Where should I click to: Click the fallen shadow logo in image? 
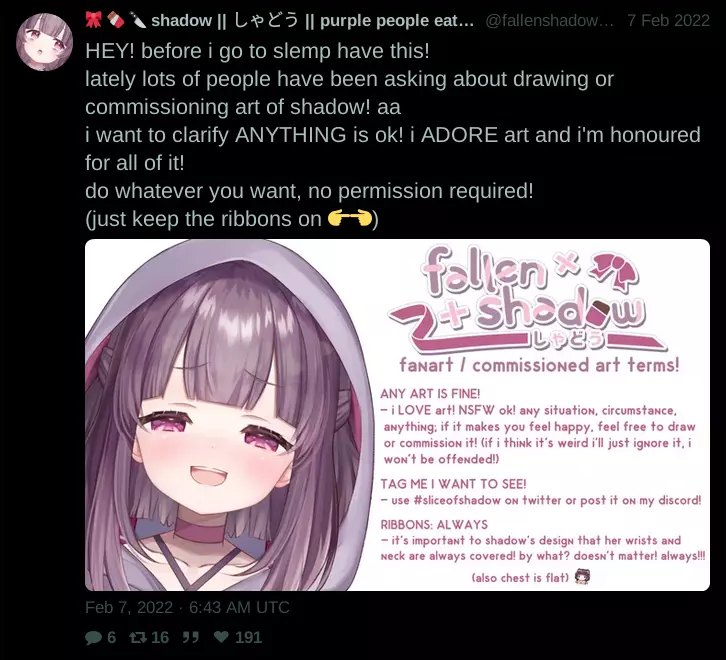point(526,300)
